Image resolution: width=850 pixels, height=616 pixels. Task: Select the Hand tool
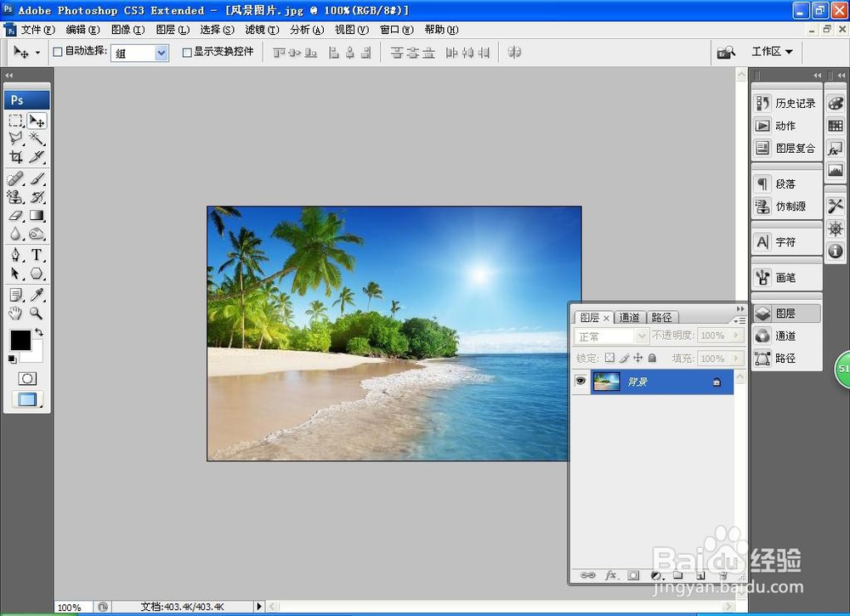15,313
